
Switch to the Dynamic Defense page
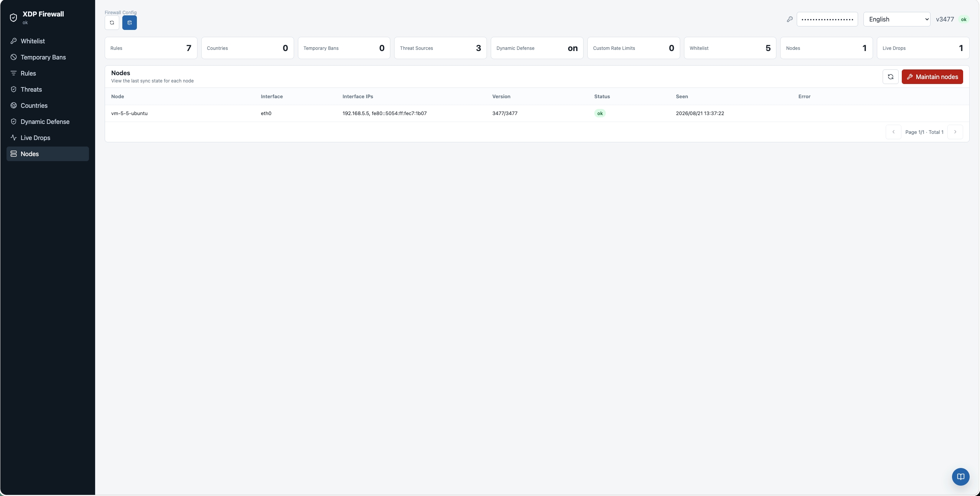click(48, 122)
